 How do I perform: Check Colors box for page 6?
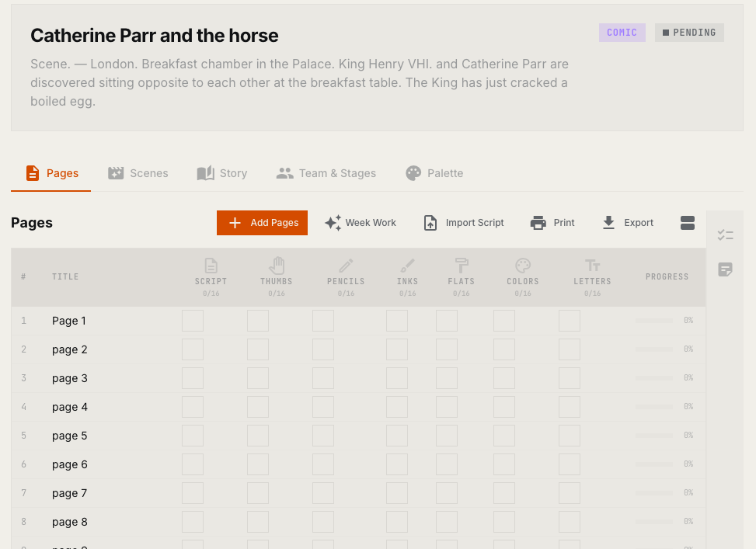pos(504,464)
